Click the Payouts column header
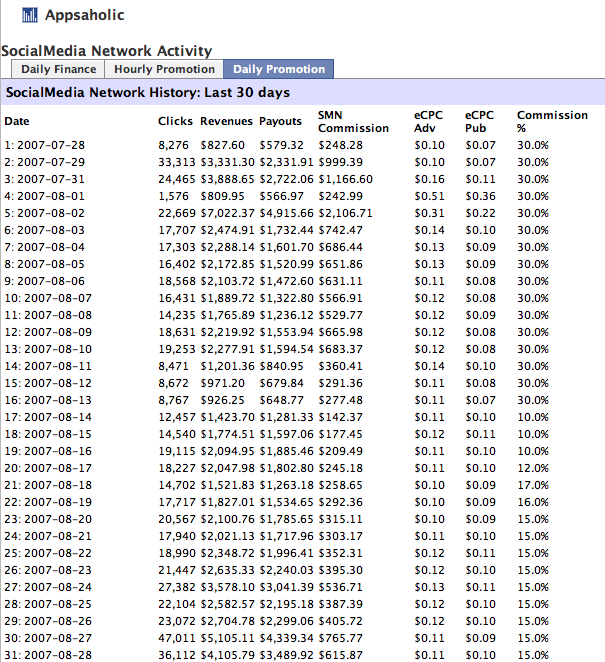This screenshot has width=605, height=662. coord(281,121)
